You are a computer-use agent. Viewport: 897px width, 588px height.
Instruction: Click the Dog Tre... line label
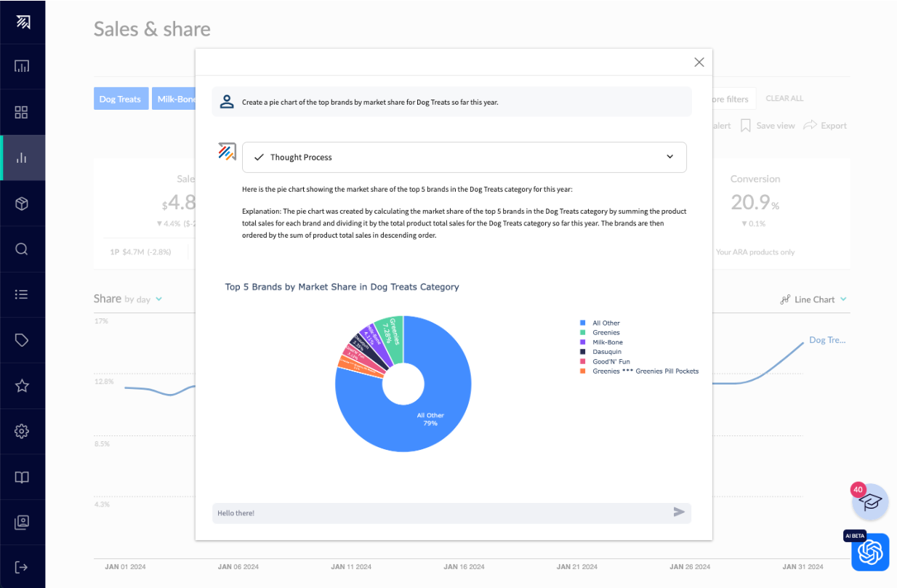[827, 340]
